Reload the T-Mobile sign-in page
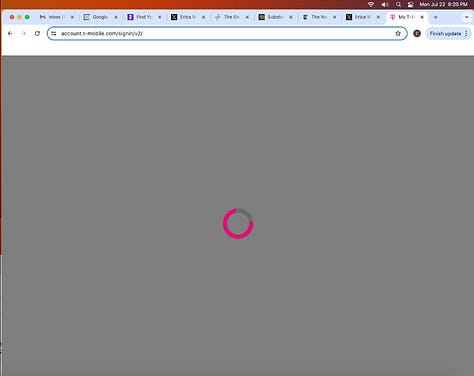Image resolution: width=474 pixels, height=376 pixels. 37,33
